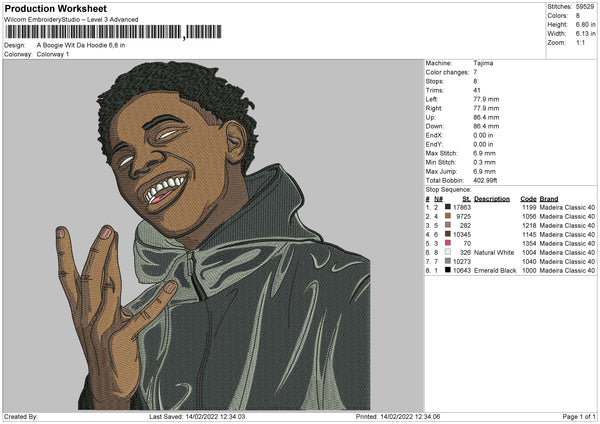The height and width of the screenshot is (424, 600).
Task: Click the 'Production Worksheet' title
Action: coord(56,8)
